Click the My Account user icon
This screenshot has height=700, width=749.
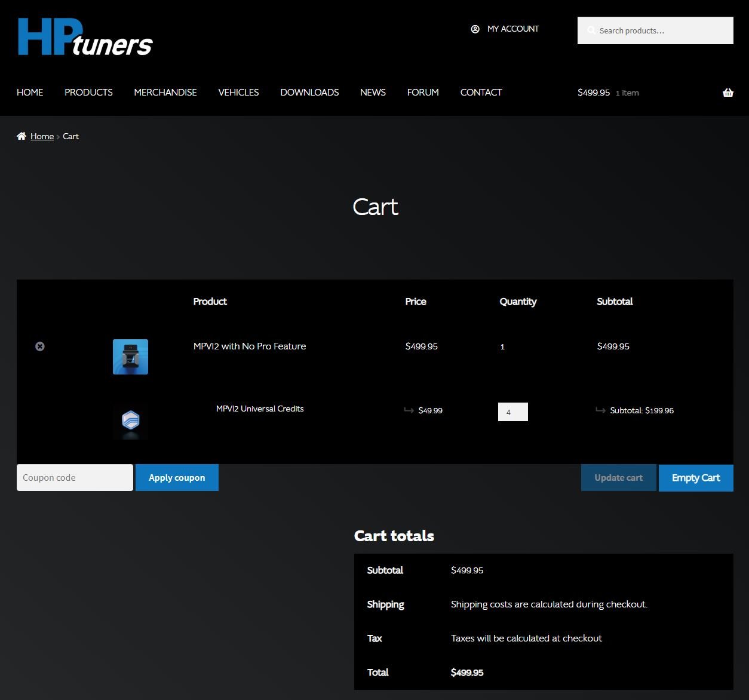pos(475,29)
